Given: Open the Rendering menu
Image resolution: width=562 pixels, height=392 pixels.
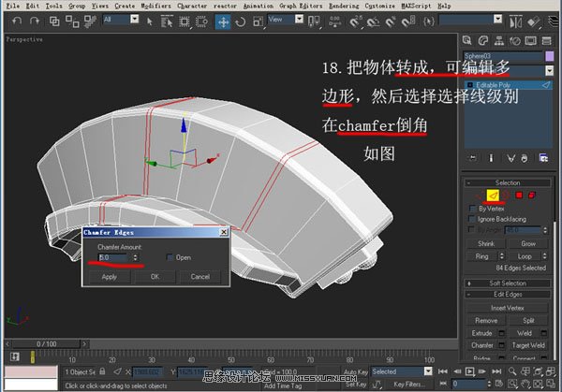Looking at the screenshot, I should click(344, 6).
